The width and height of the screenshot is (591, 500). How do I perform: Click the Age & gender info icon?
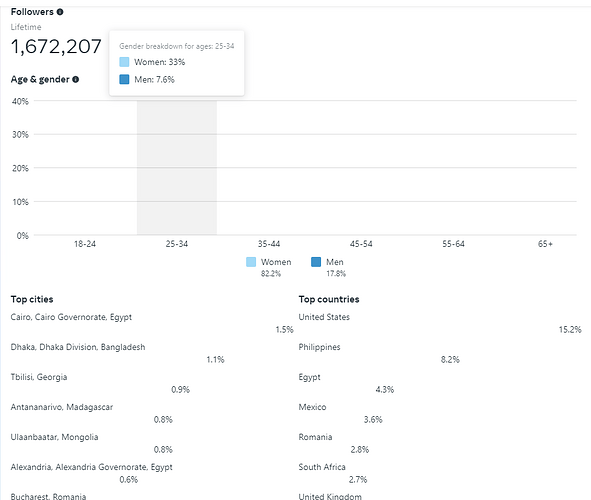click(x=75, y=80)
